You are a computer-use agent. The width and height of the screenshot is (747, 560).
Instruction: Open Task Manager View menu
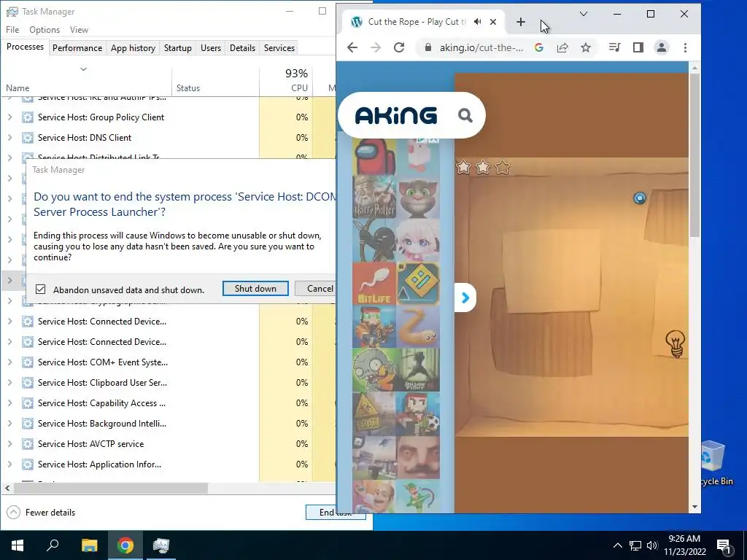[79, 29]
